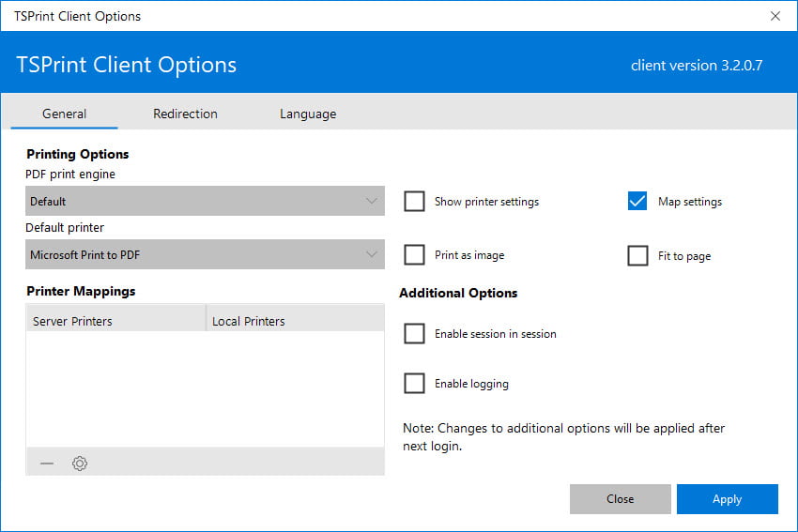Open the Redirection tab

tap(185, 114)
